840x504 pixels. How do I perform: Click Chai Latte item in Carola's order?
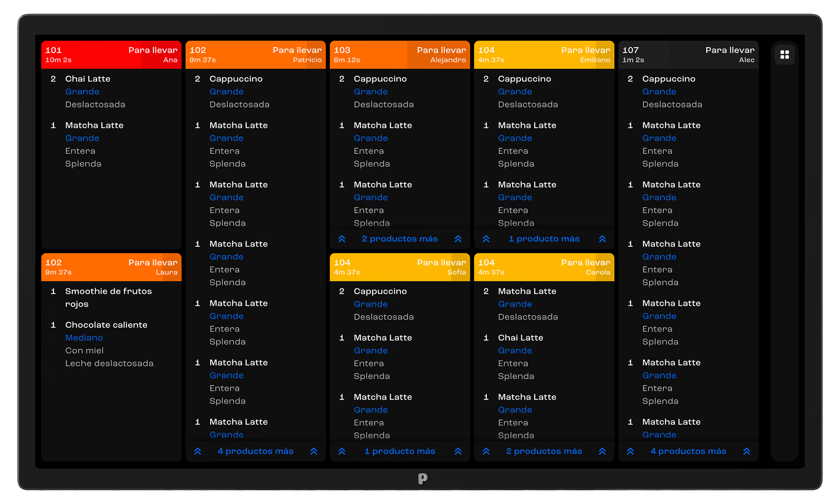(x=521, y=338)
